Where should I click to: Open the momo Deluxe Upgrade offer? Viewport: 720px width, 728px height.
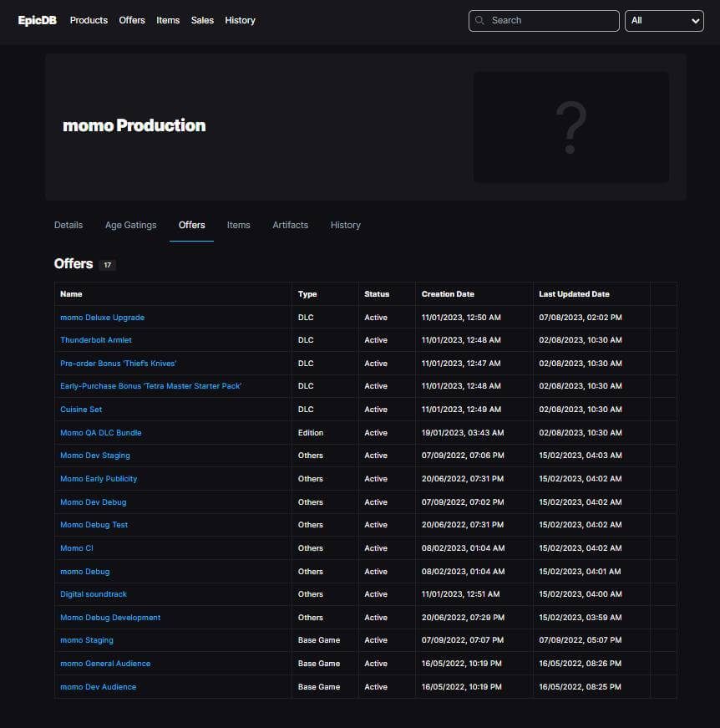point(102,318)
